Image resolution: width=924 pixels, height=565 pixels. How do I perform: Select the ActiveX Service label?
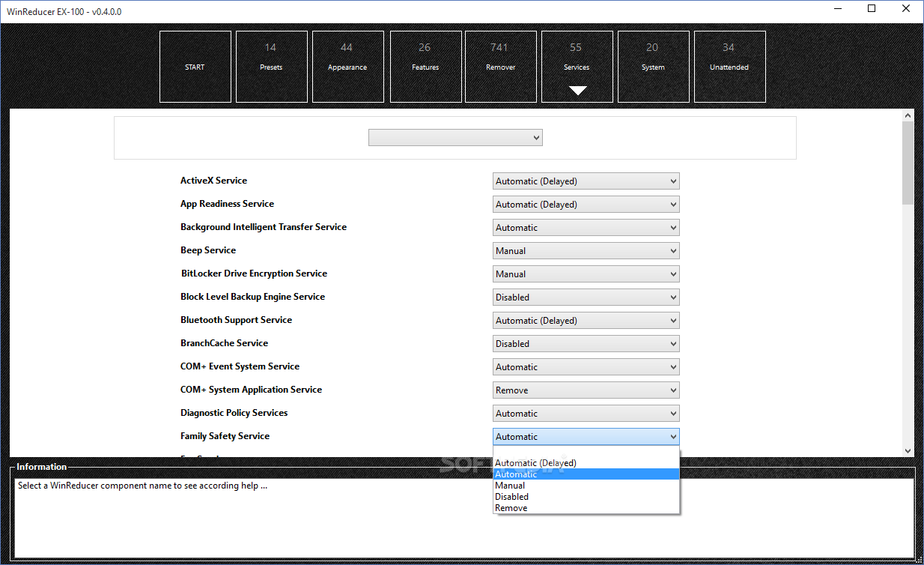213,181
